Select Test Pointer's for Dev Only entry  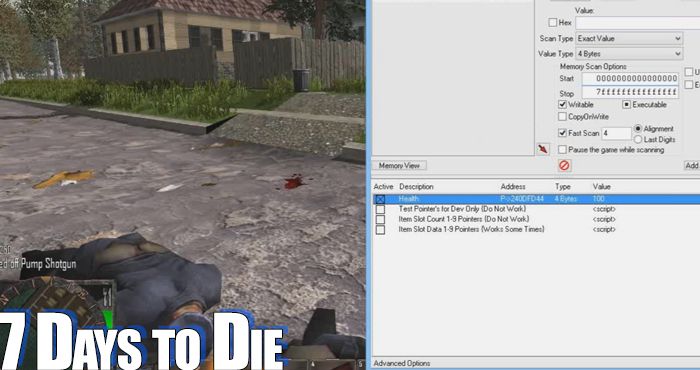point(462,209)
